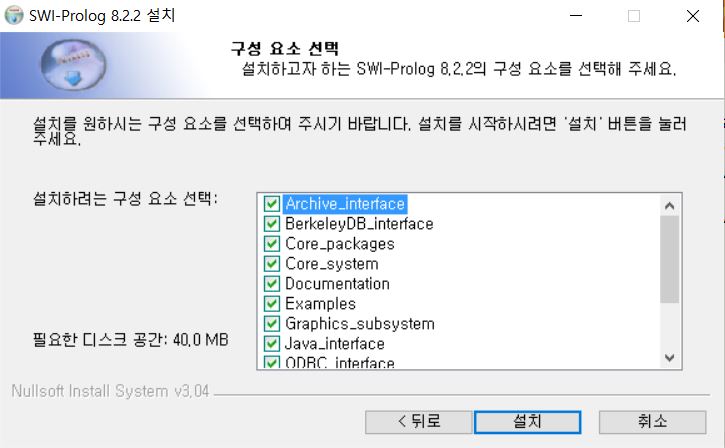
Task: Click the Nullsoft Install System v3.04 text
Action: point(111,391)
